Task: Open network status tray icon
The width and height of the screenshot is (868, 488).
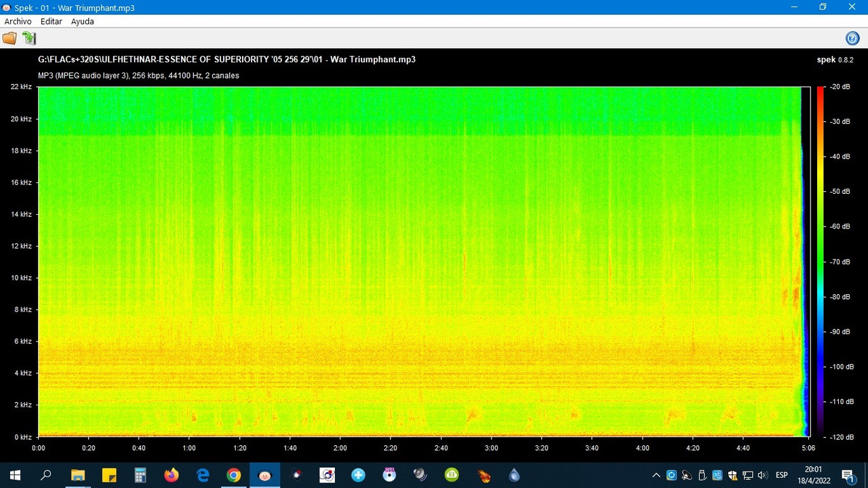Action: (747, 475)
